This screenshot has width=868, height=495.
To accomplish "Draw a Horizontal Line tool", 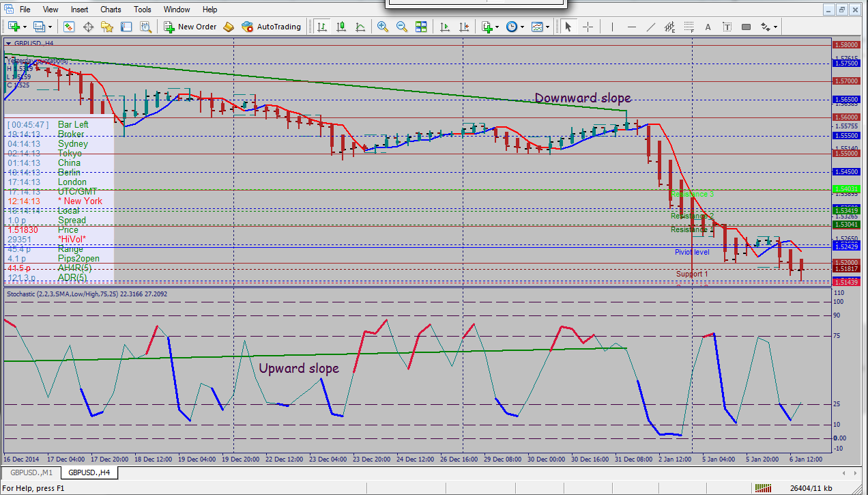I will [x=631, y=27].
